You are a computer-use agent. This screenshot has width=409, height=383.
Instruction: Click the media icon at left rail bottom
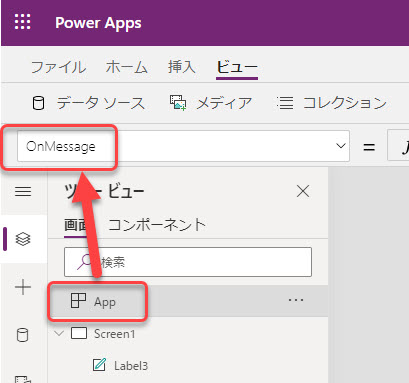[22, 379]
